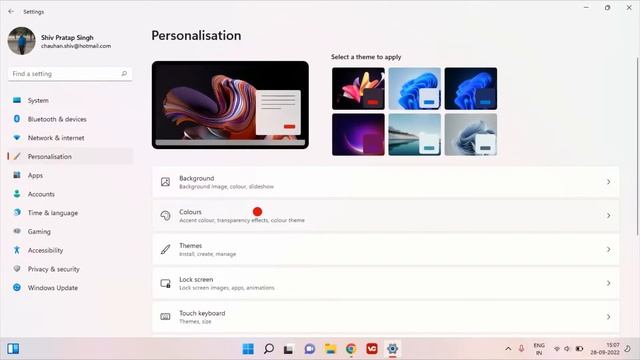Open Bluetooth & devices category
The image size is (640, 360).
(70, 119)
